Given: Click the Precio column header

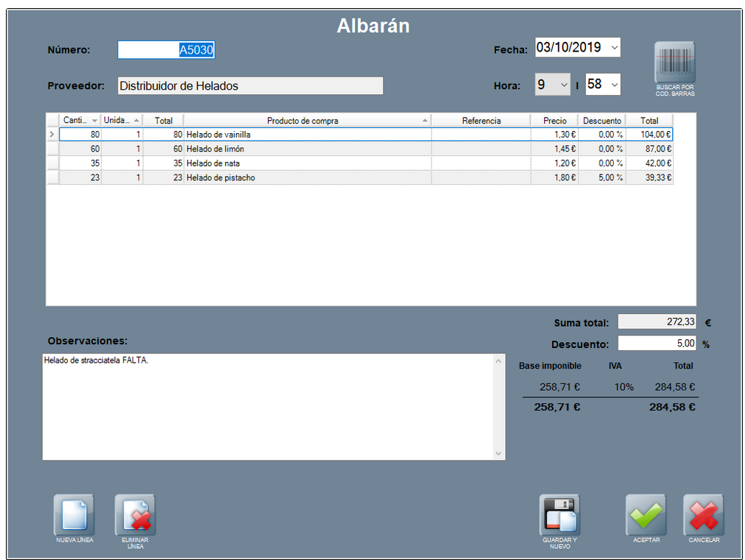Looking at the screenshot, I should tap(554, 121).
